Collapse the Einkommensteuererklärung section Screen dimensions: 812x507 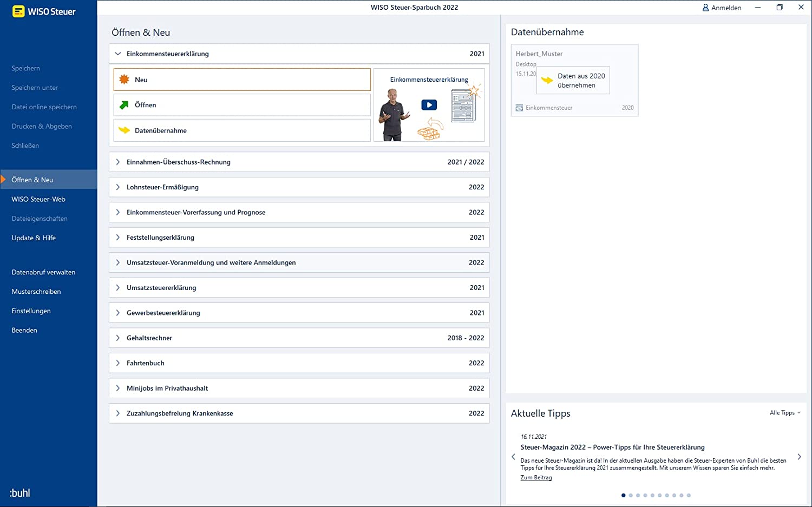pyautogui.click(x=118, y=54)
